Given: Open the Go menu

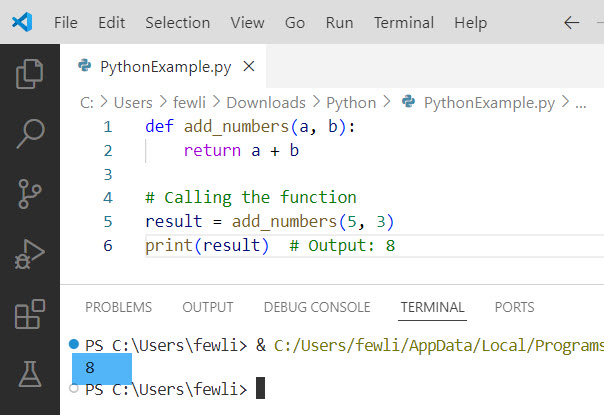Looking at the screenshot, I should [295, 23].
